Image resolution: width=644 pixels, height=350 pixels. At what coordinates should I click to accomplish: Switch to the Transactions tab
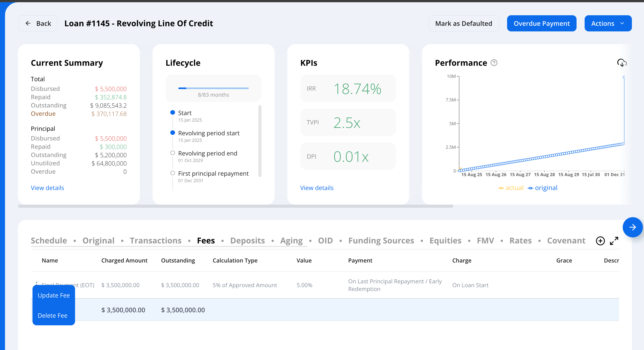coord(156,241)
